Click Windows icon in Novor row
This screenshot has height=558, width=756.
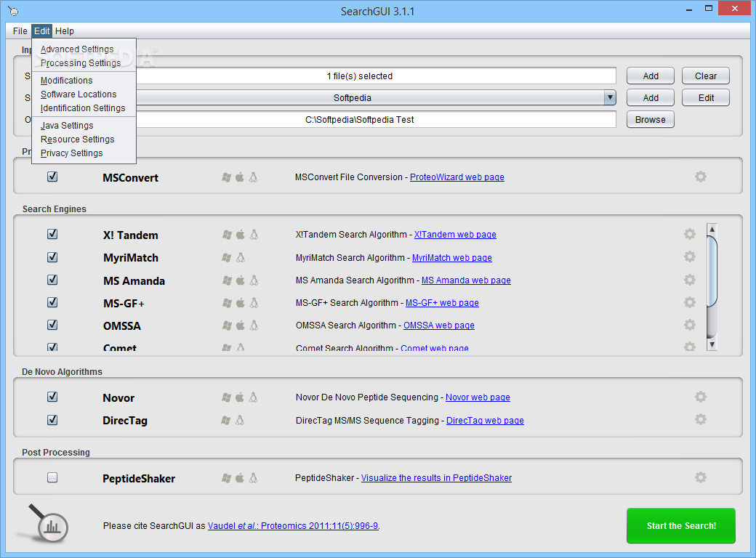(226, 397)
